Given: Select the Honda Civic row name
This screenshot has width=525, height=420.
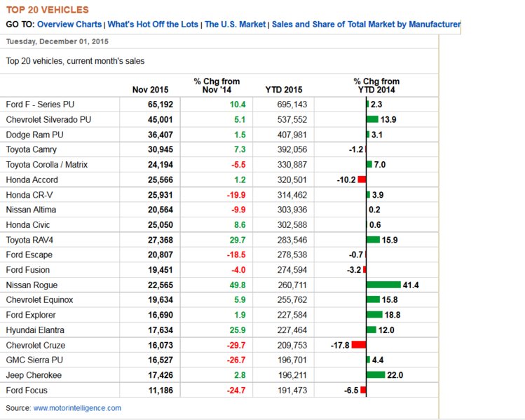Looking at the screenshot, I should [28, 225].
